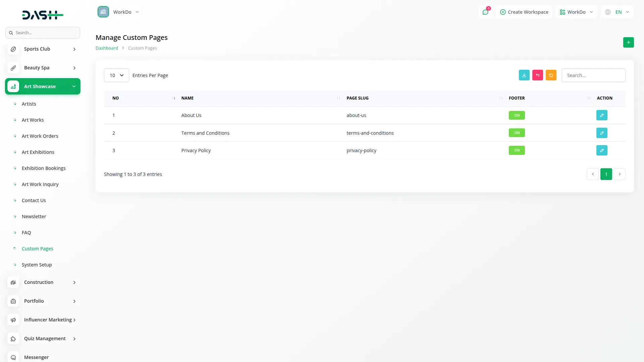Click the green add custom page button

[x=628, y=42]
